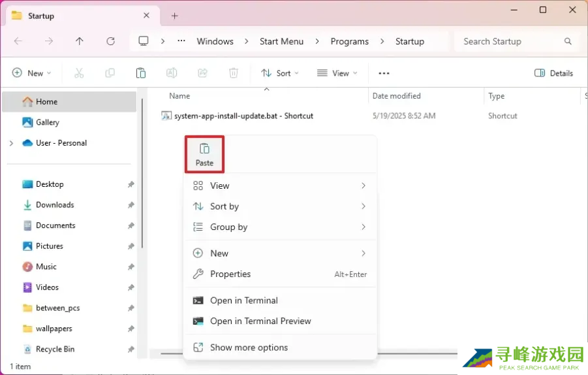
Task: Add a new tab with plus button
Action: tap(174, 16)
